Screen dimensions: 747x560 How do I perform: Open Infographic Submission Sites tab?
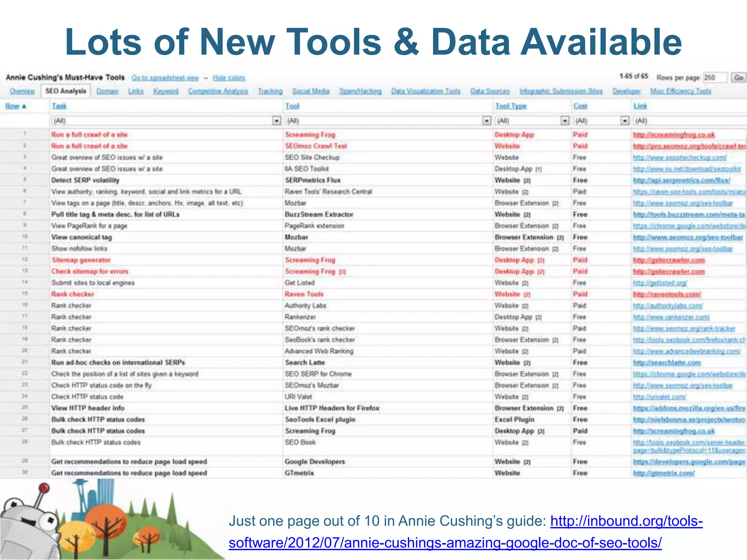561,91
